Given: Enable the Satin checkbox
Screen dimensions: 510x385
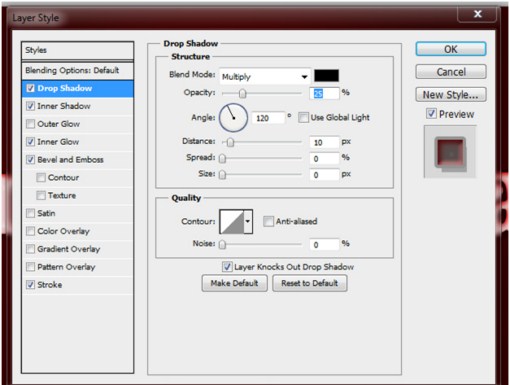Looking at the screenshot, I should point(30,213).
